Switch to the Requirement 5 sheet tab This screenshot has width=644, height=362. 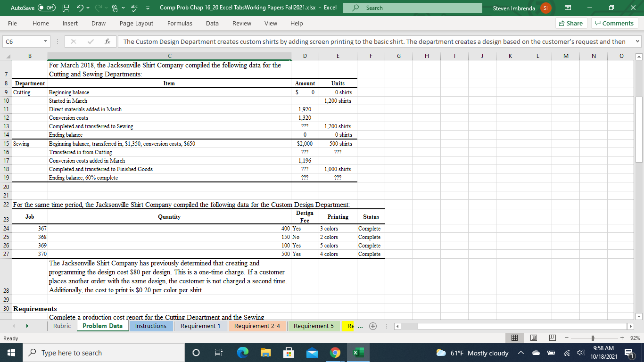click(x=314, y=326)
